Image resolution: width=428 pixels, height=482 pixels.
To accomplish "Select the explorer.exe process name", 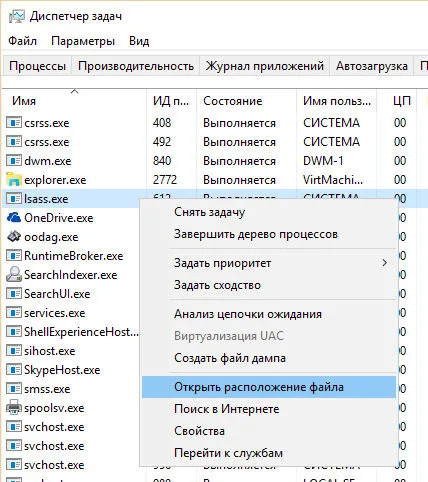I will [x=55, y=180].
